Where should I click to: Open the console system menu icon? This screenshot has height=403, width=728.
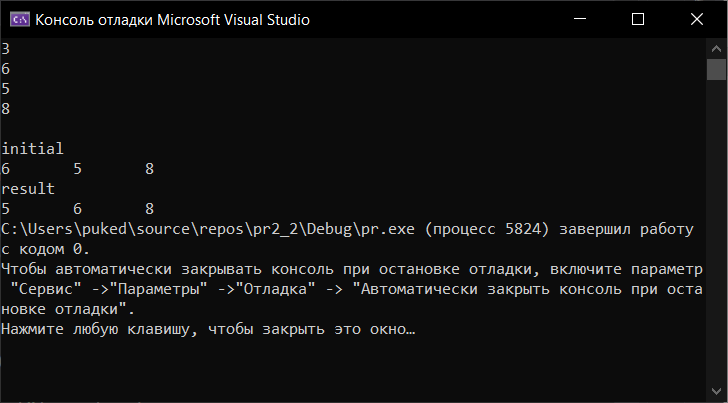(x=17, y=19)
